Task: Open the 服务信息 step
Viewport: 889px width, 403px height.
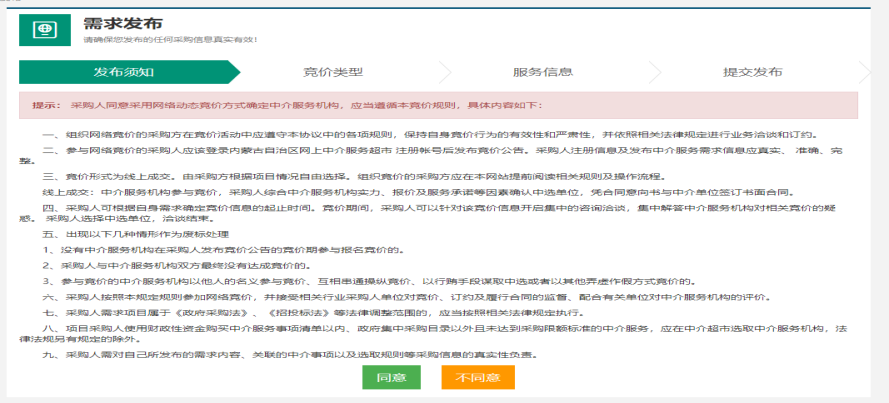Action: (x=543, y=72)
